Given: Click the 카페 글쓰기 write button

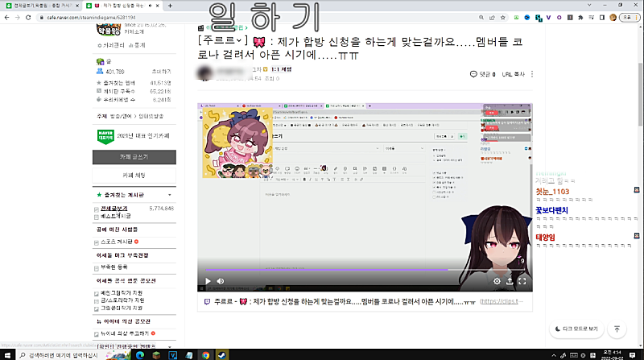Looking at the screenshot, I should pos(134,157).
